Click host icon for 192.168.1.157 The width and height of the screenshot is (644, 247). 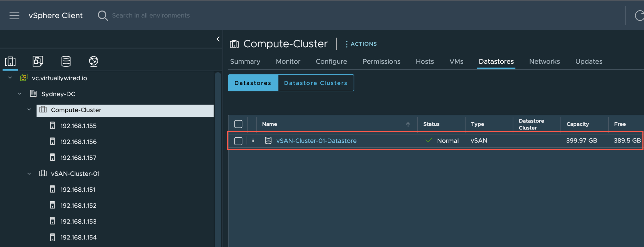coord(53,157)
